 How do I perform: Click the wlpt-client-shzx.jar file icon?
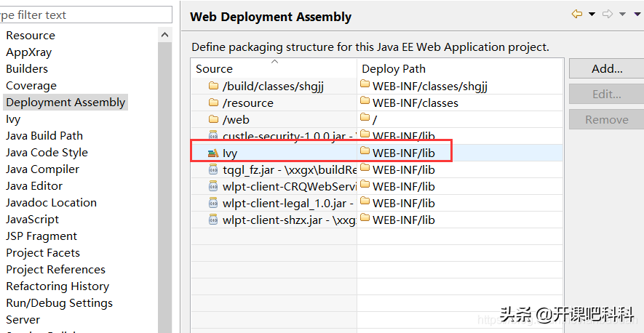(213, 220)
